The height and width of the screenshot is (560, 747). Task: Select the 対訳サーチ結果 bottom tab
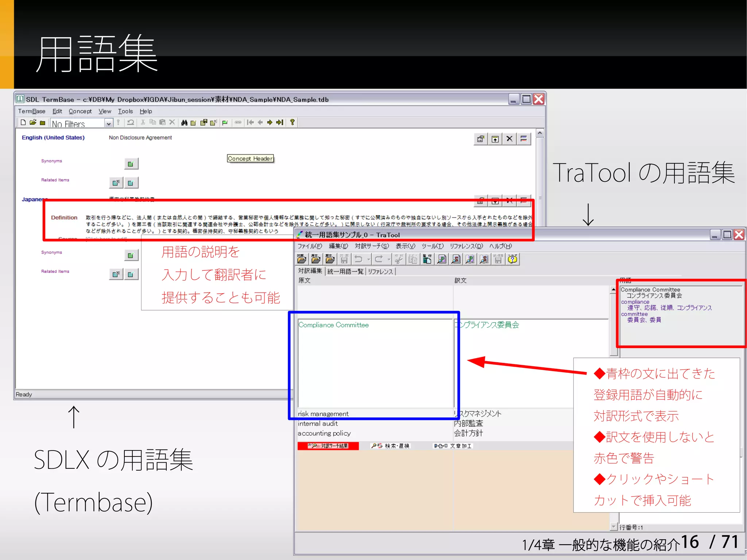[x=328, y=446]
